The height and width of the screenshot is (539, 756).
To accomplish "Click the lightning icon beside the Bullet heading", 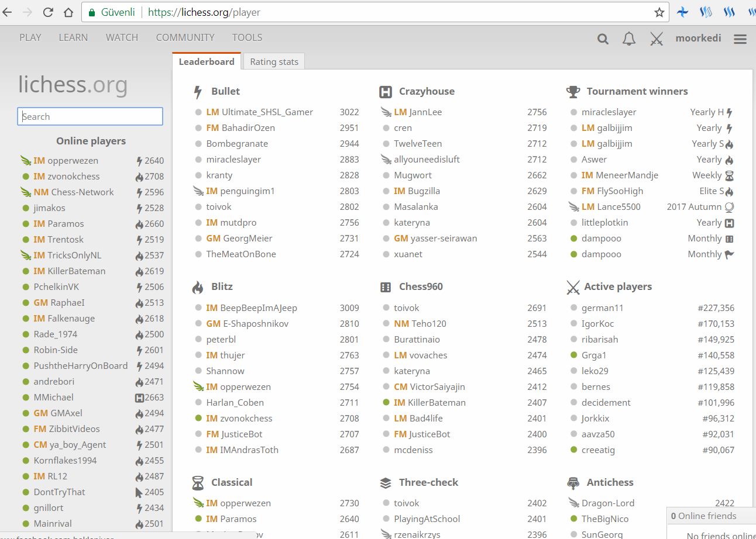I will point(198,92).
